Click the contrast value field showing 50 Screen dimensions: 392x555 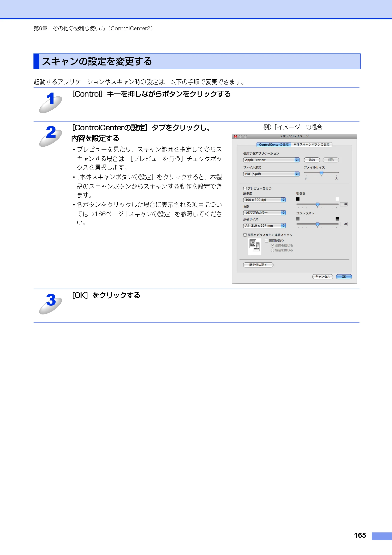pos(344,224)
